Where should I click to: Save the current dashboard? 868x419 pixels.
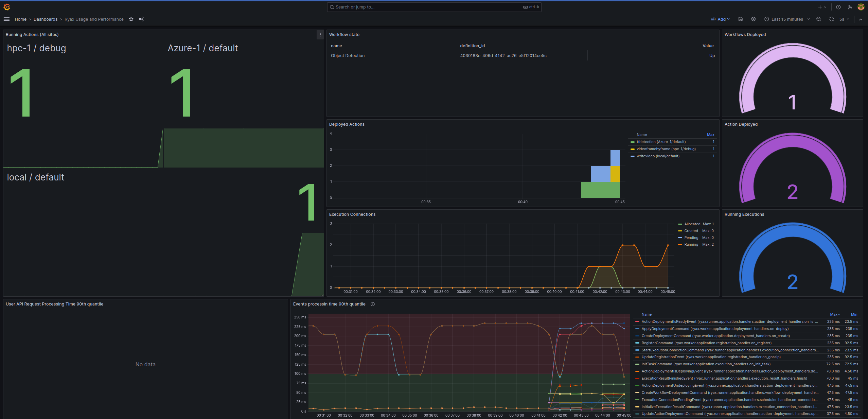pos(741,19)
